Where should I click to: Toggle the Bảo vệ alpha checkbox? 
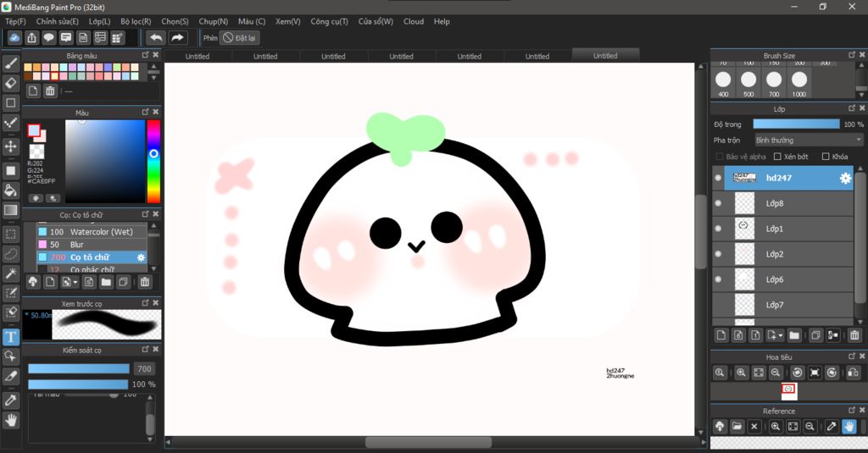click(x=719, y=157)
